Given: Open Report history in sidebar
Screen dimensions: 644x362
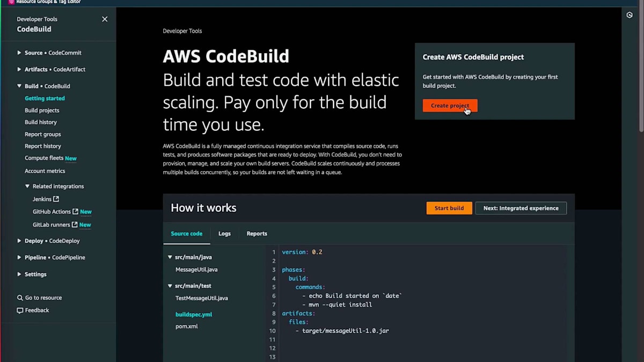Looking at the screenshot, I should click(x=42, y=146).
